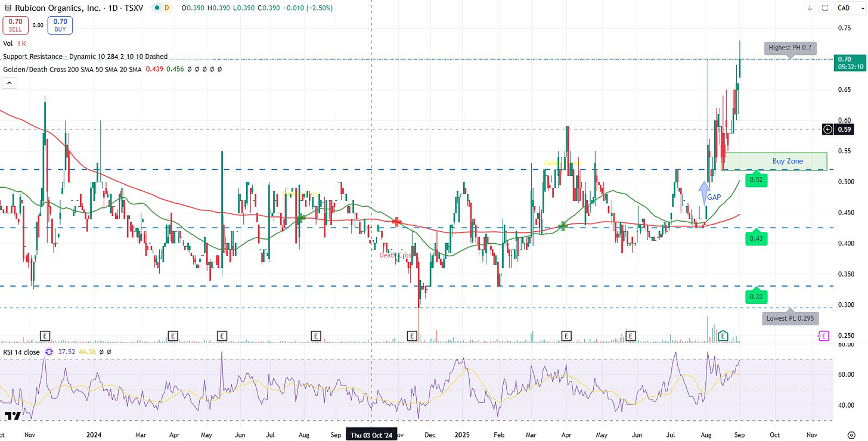This screenshot has height=441, width=868.
Task: Click the current price label 0.70 05:32:10
Action: pos(851,63)
